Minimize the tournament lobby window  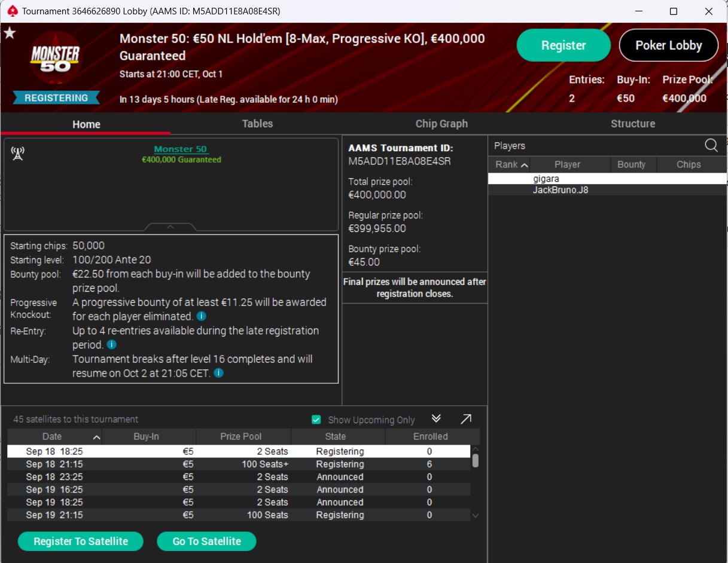click(639, 11)
